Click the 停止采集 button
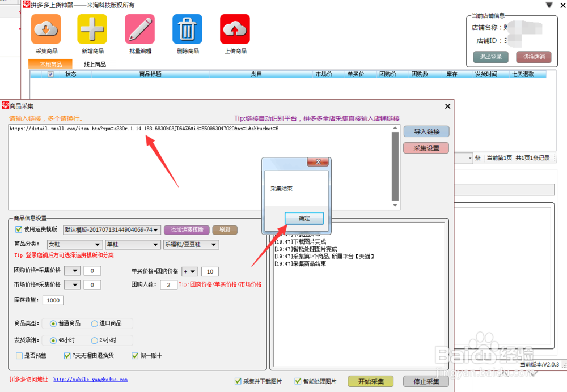567x392 pixels. tap(426, 381)
